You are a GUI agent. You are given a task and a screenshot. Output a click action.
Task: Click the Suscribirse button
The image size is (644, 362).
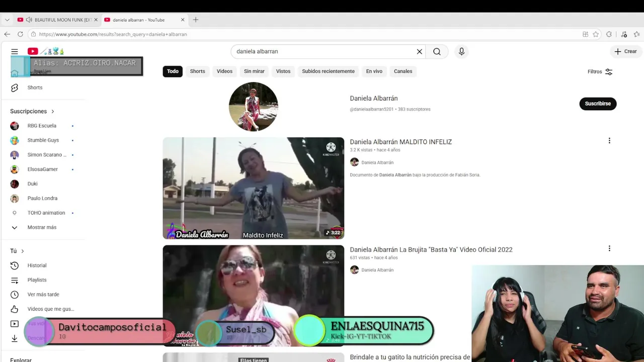click(x=598, y=104)
